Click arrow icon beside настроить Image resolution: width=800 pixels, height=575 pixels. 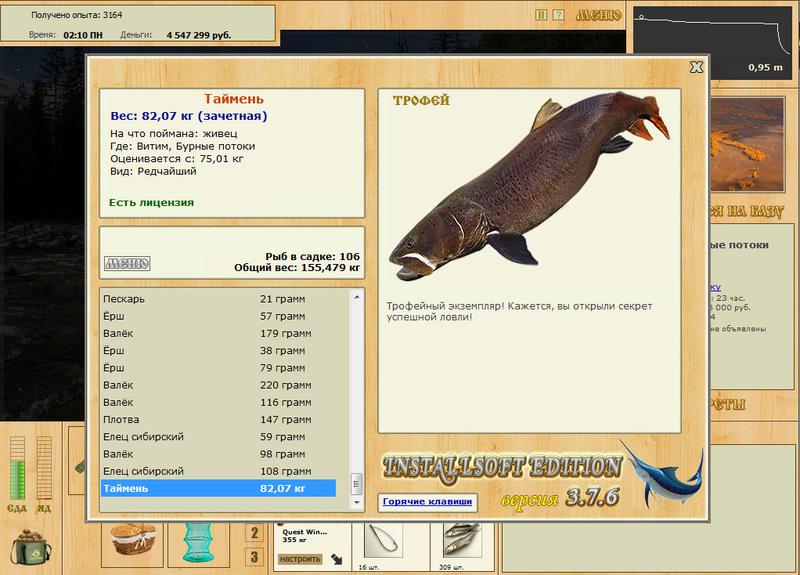337,559
